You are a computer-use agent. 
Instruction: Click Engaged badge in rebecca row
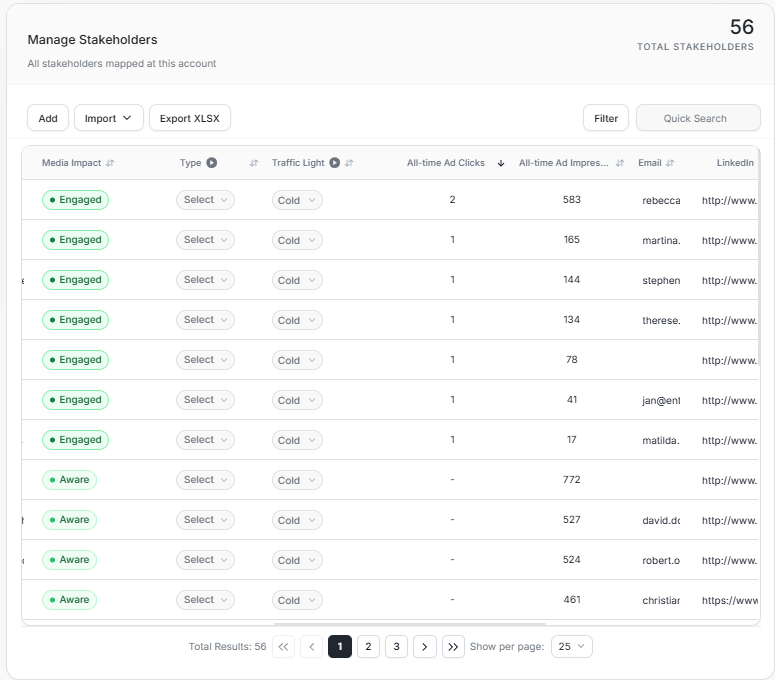76,200
